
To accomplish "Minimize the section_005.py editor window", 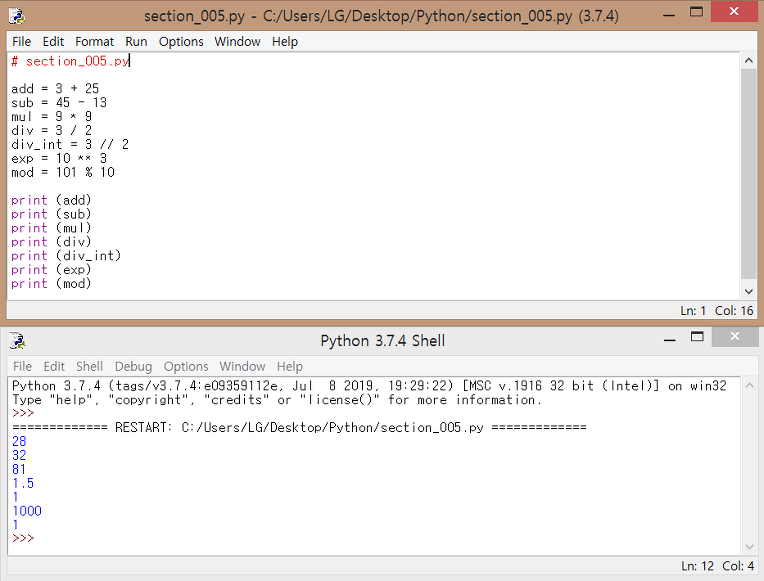I will [669, 15].
